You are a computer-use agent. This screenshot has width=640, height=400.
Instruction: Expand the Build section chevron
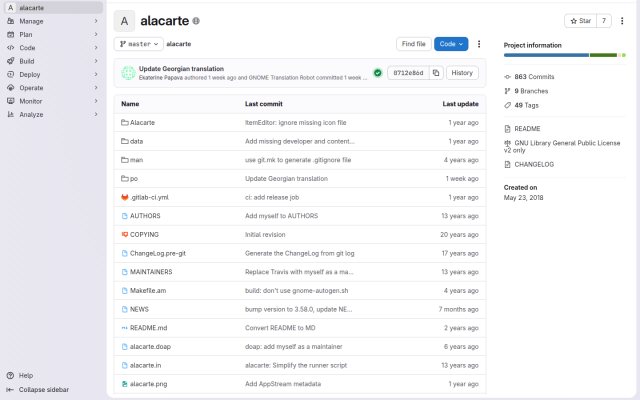coord(96,61)
